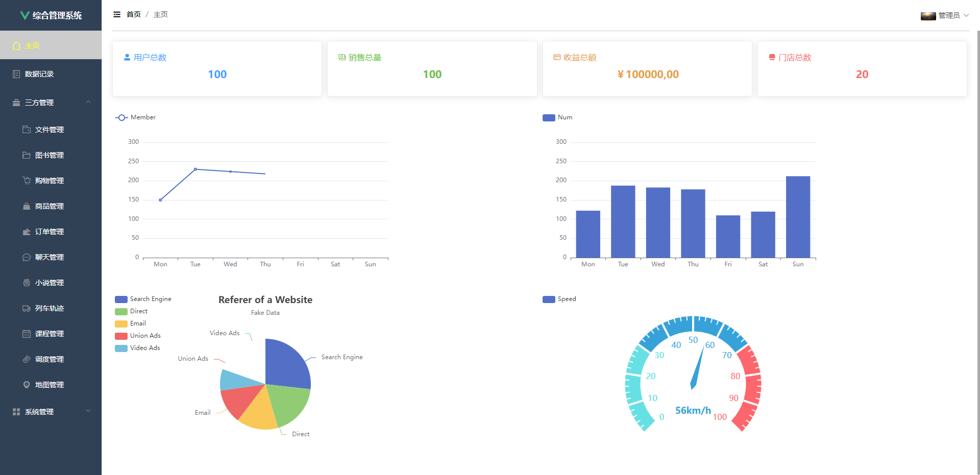Viewport: 980px width, 475px height.
Task: Open the 商品管理 menu item
Action: click(51, 206)
